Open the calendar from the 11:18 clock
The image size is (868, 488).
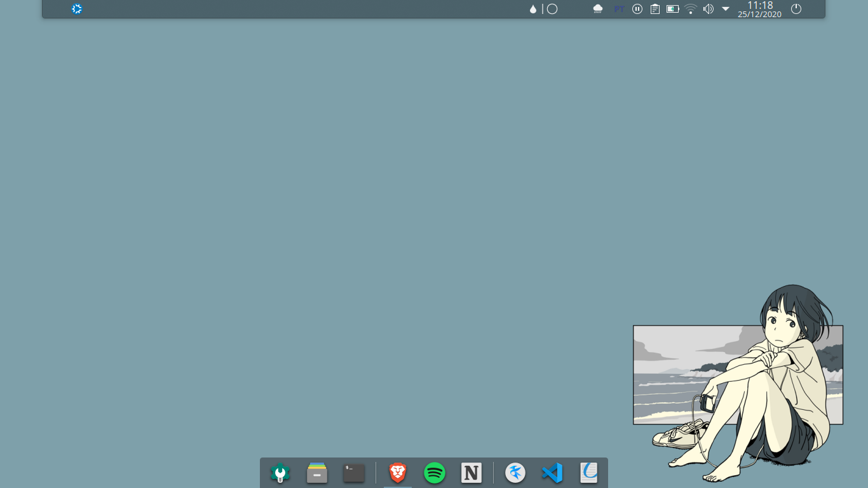[759, 9]
